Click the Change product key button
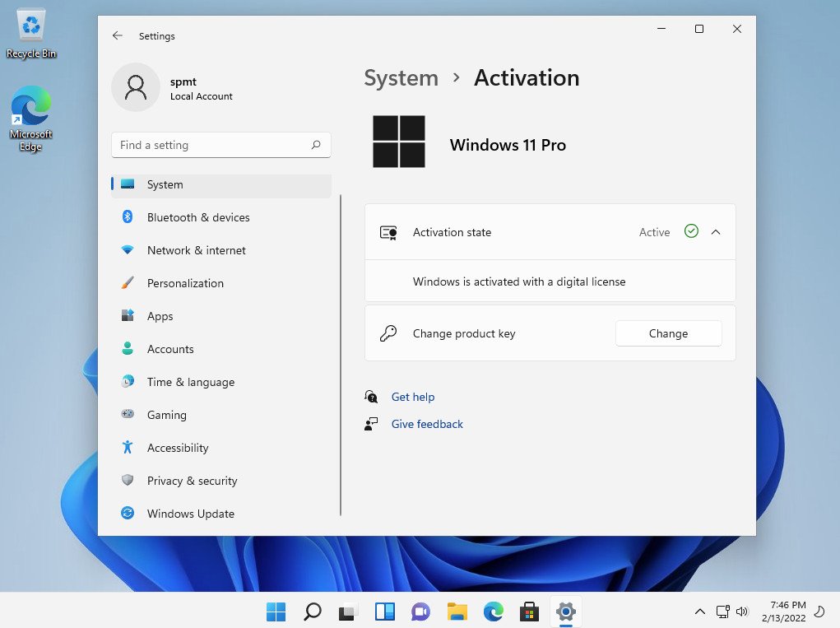 point(668,333)
